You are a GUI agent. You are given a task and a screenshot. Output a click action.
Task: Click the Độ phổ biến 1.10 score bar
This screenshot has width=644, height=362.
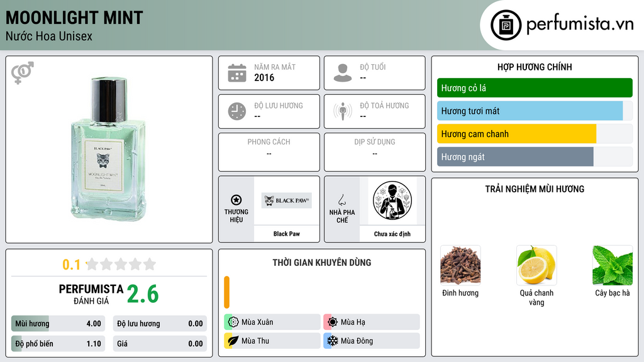coord(58,344)
